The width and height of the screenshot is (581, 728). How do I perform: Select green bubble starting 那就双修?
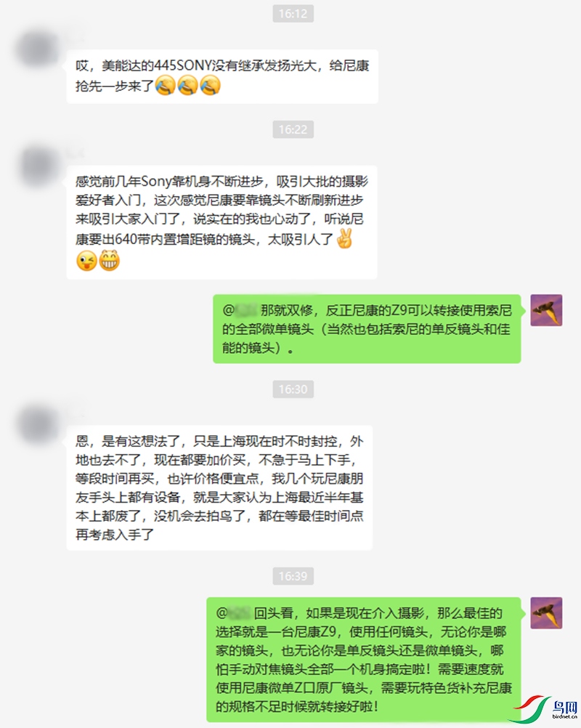(x=367, y=328)
